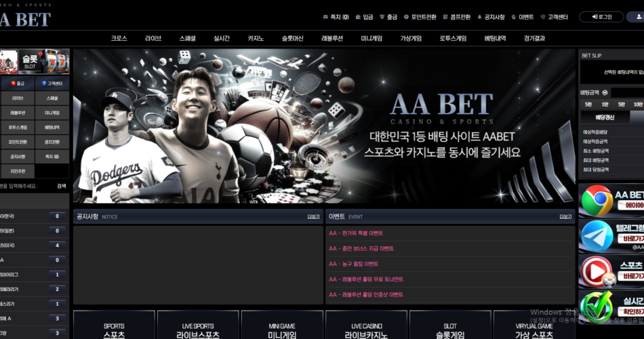The width and height of the screenshot is (644, 339).
Task: Open the 미니게임 menu item
Action: coord(371,38)
